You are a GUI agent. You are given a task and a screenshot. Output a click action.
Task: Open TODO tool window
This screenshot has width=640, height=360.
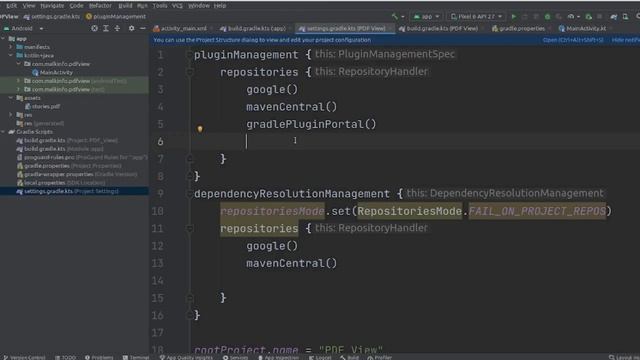66,357
